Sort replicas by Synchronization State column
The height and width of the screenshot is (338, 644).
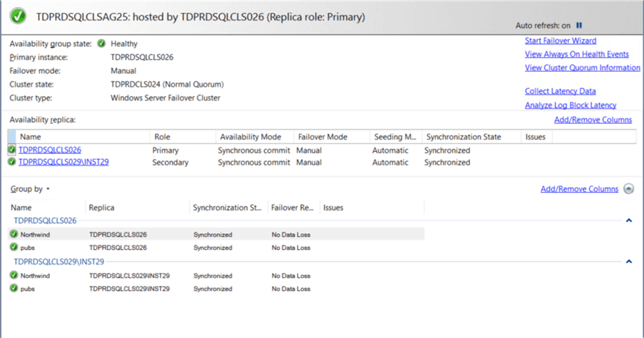[464, 137]
